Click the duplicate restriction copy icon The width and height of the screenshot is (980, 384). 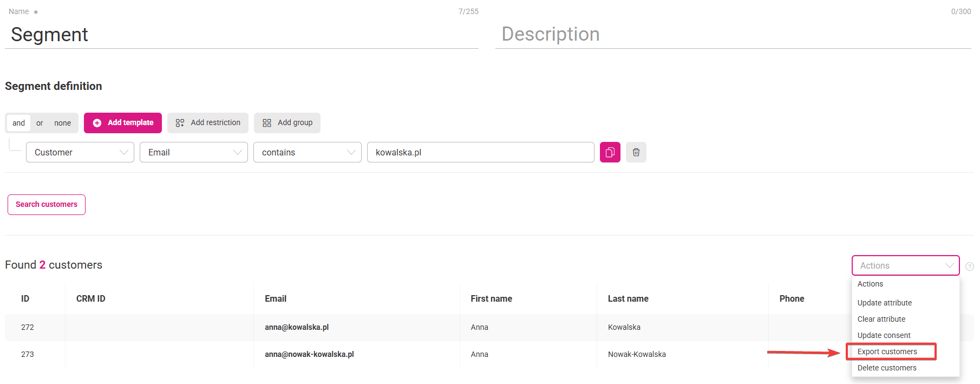point(610,152)
